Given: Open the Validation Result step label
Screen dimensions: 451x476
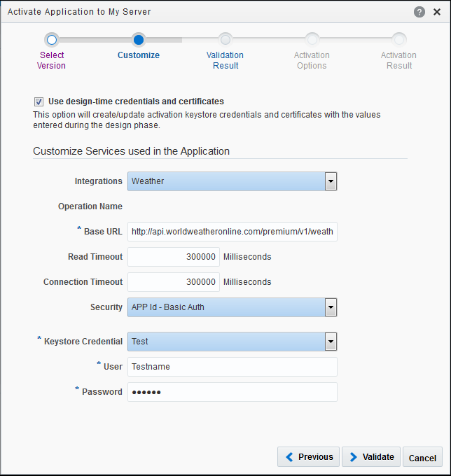Looking at the screenshot, I should coord(225,60).
